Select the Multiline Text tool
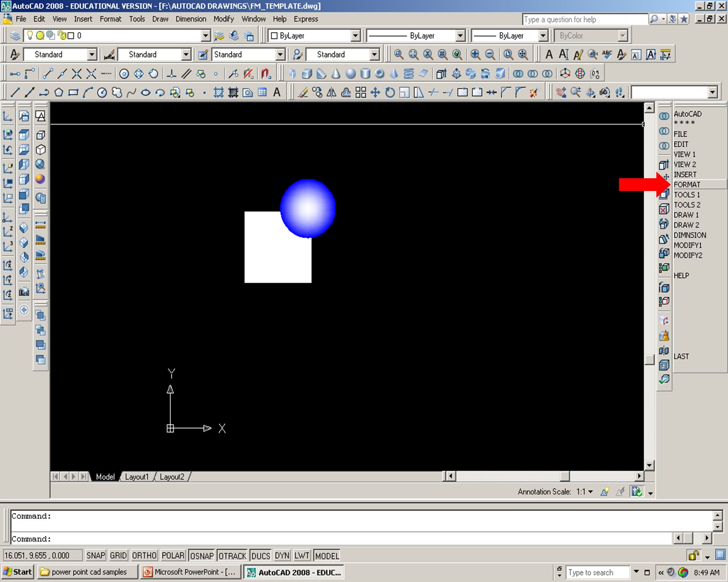 pos(277,92)
